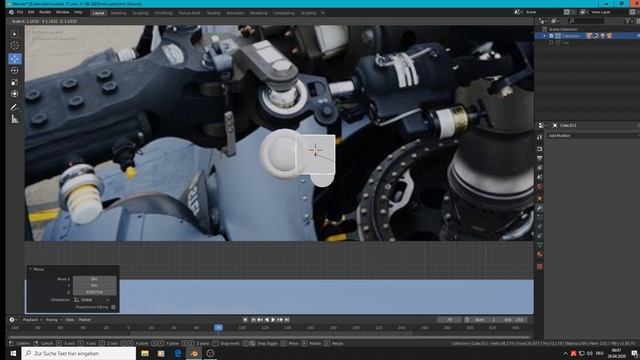Click the Play animation button

coord(273,320)
